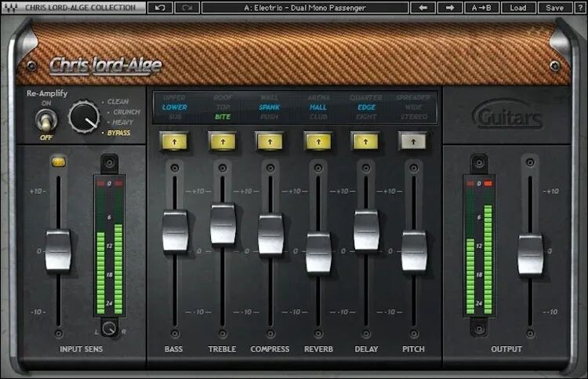Click the Output fader handle
Screen dimensions: 588x379
tap(530, 254)
